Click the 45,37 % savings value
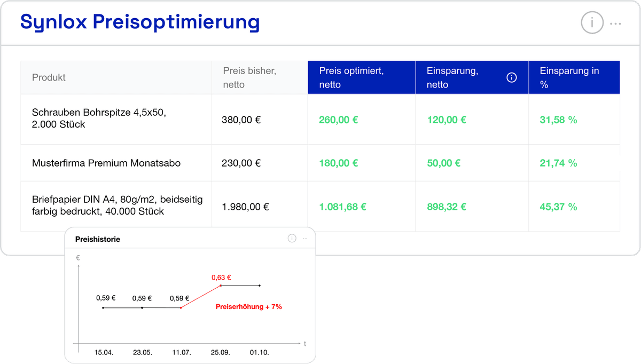 [x=558, y=207]
